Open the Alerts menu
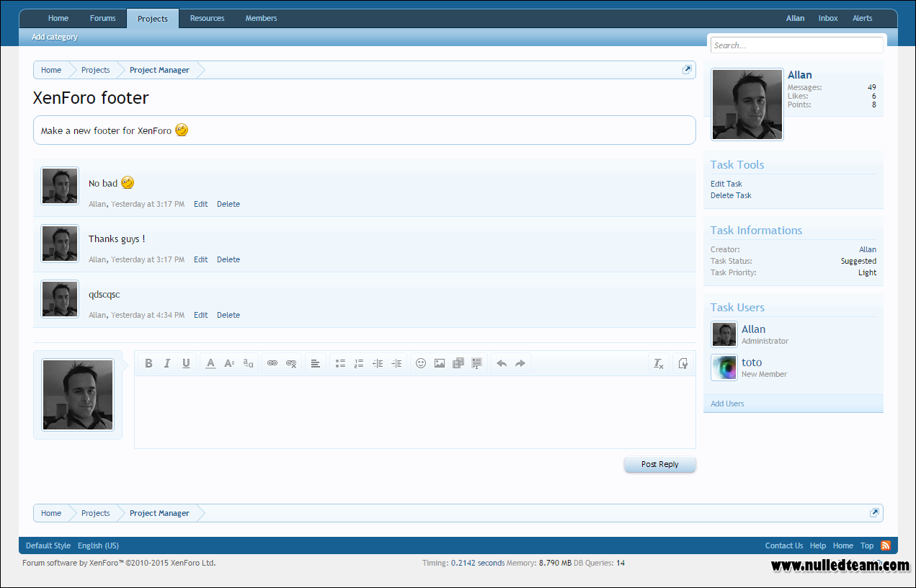Image resolution: width=916 pixels, height=588 pixels. point(863,19)
